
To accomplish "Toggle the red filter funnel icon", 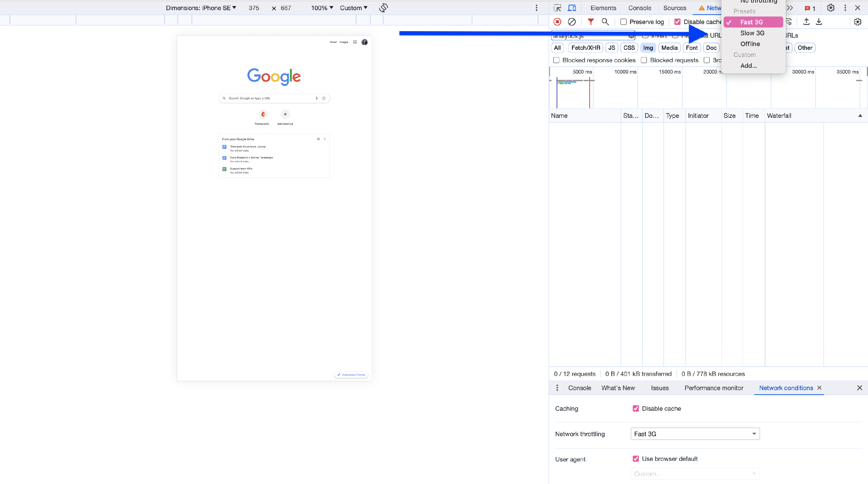I will click(591, 22).
